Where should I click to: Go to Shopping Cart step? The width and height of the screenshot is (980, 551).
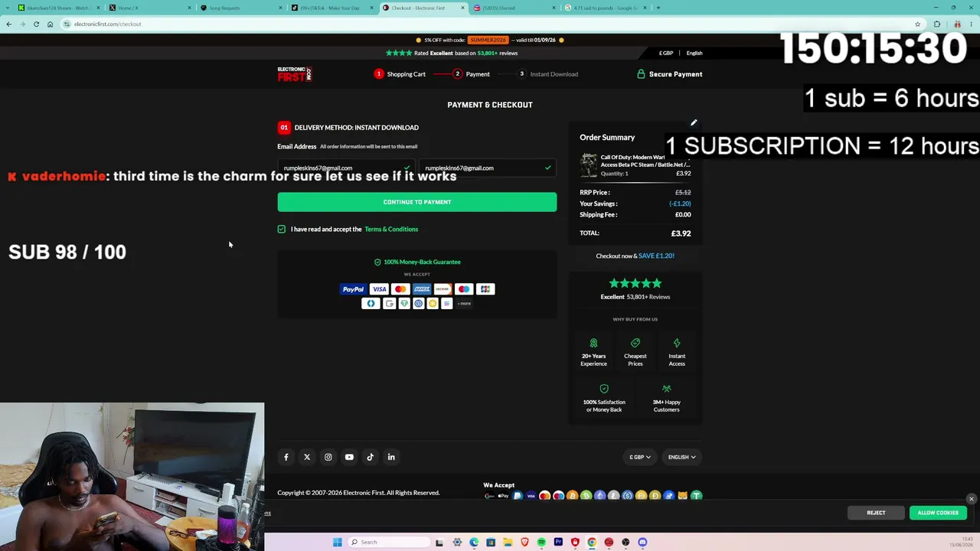coord(400,74)
